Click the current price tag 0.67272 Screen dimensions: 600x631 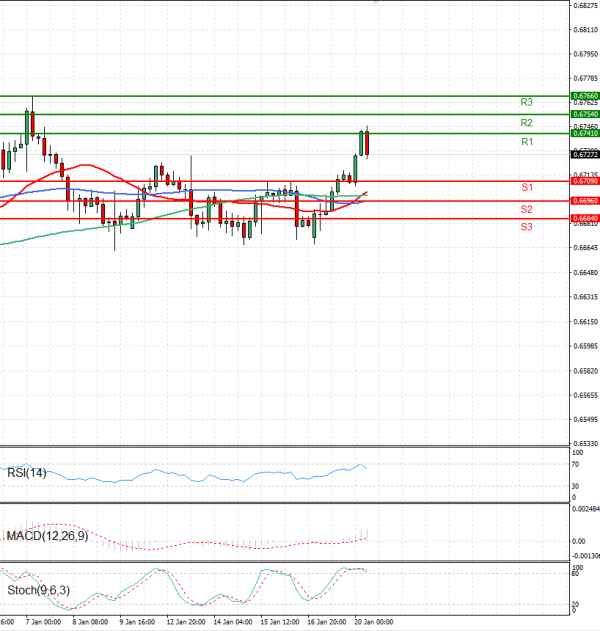pyautogui.click(x=585, y=154)
